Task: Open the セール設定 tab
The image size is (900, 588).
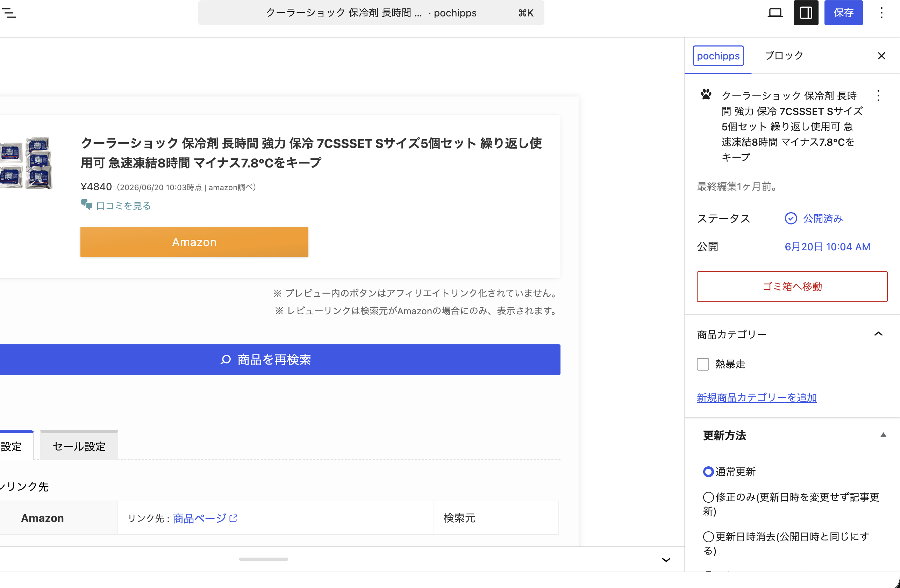Action: pos(79,446)
